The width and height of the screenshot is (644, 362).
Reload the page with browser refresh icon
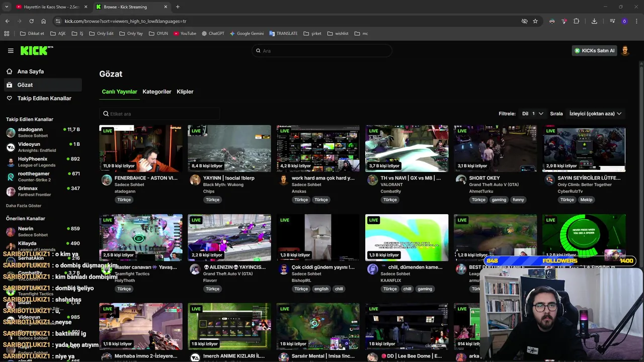[x=31, y=21]
